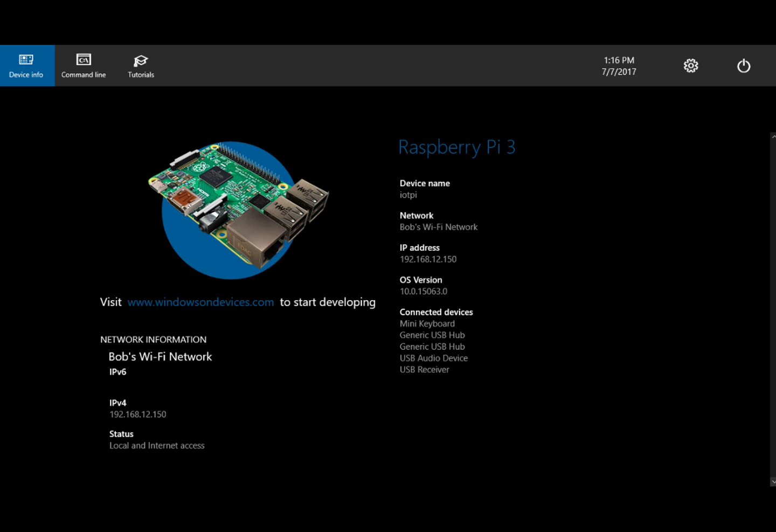Select the Local and Internet access status
Screen dimensions: 776x532
[157, 446]
